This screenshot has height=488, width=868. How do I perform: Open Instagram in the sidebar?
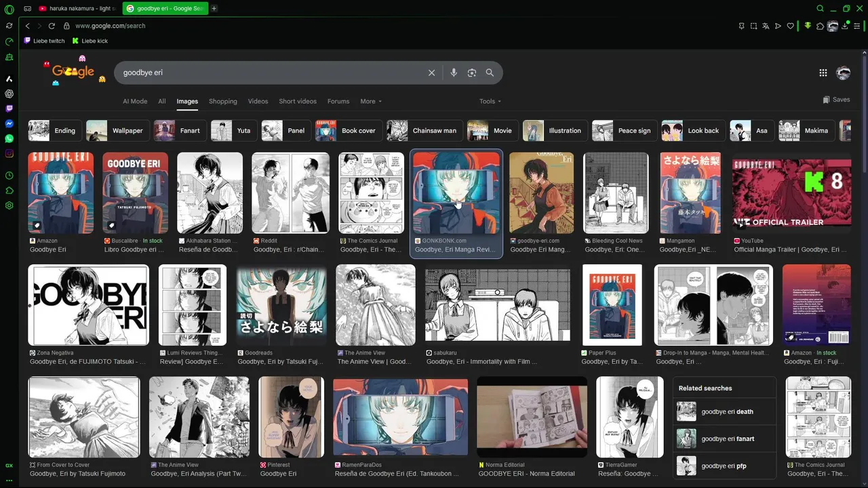pos(9,153)
